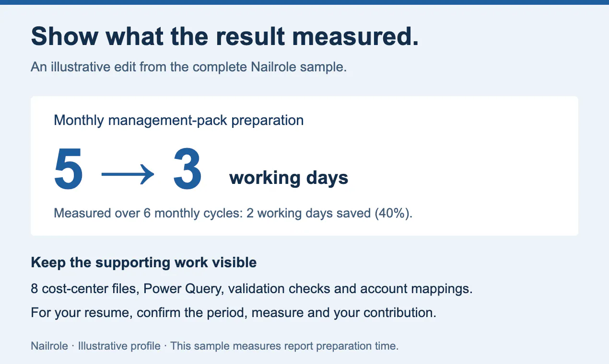Click the "For your resume" sentence
This screenshot has height=364, width=609.
coord(234,313)
